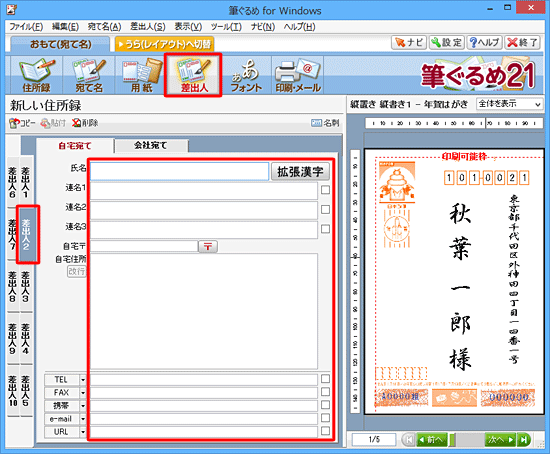Select the 宛て名 addressee tool

pos(89,75)
